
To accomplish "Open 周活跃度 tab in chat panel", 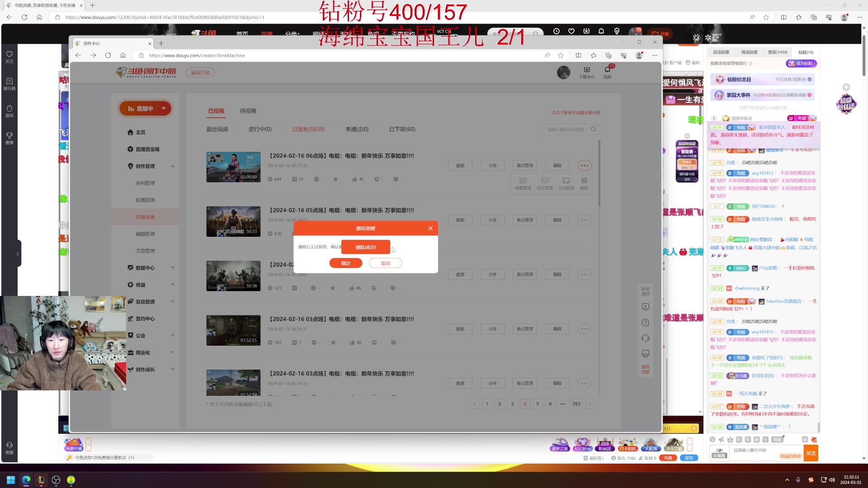I will 749,52.
